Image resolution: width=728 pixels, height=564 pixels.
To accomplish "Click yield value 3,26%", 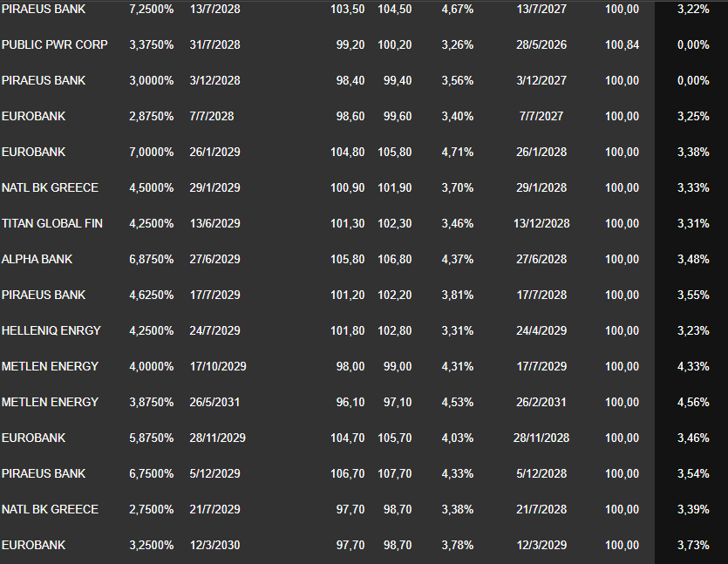I will (x=458, y=44).
